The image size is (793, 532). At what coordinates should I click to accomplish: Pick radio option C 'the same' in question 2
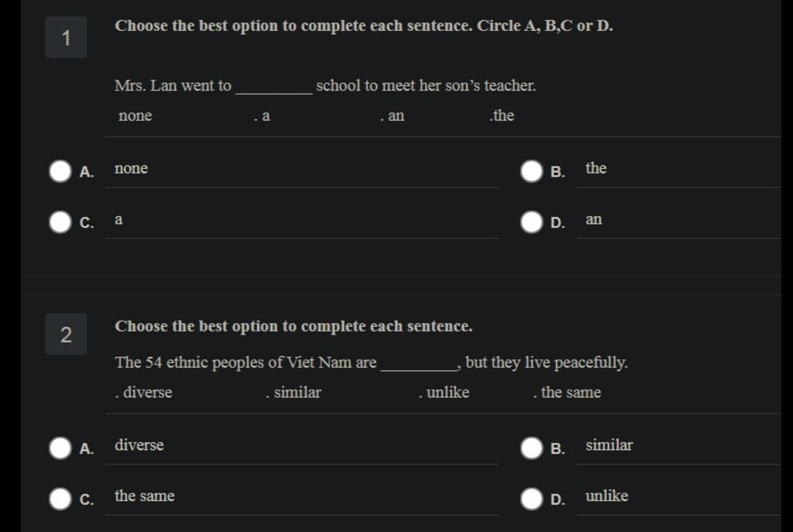point(60,499)
